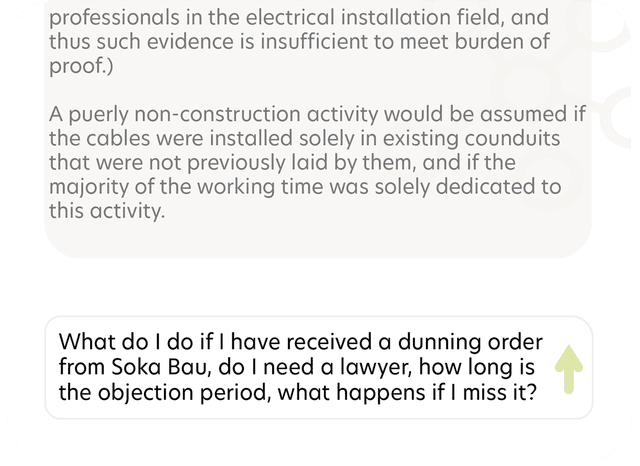Place cursor before "What do I do"
The width and height of the screenshot is (640, 466).
[x=59, y=341]
